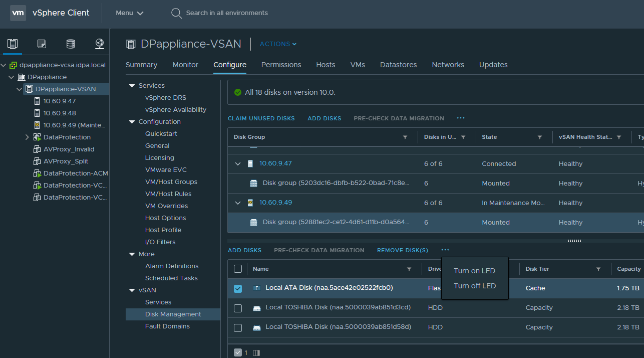The image size is (644, 358).
Task: Expand the DataProtection tree node
Action: (x=27, y=137)
